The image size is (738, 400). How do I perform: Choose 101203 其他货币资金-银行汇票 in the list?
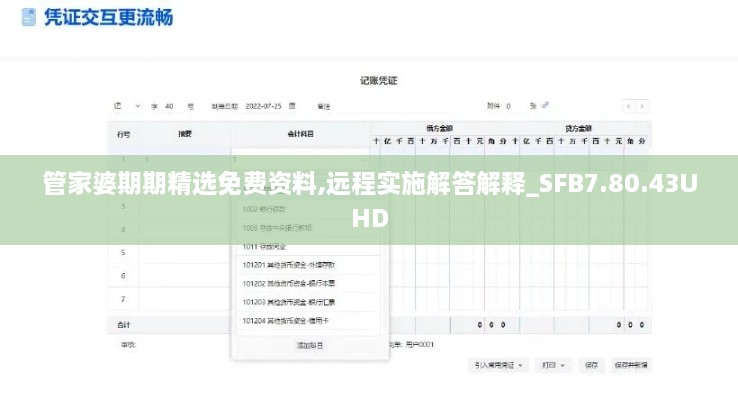point(308,302)
